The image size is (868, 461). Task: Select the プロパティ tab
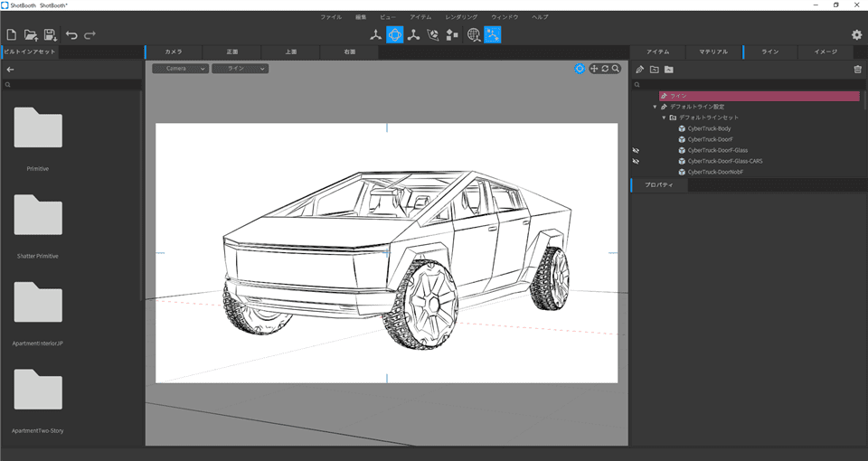point(659,184)
